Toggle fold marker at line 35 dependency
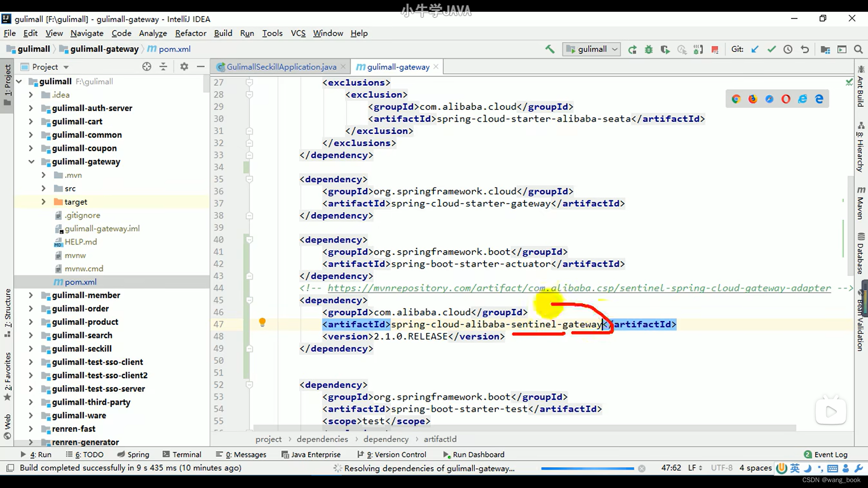 pos(249,179)
